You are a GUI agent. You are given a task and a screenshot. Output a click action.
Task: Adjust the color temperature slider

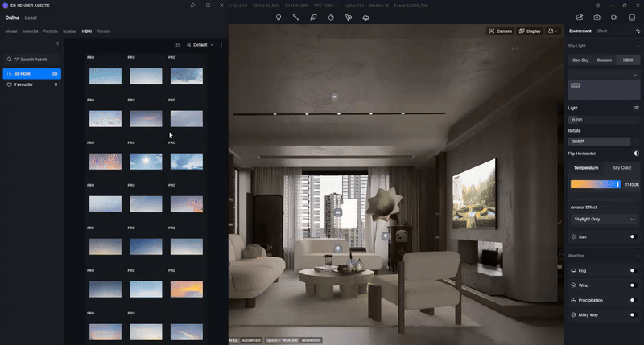coord(596,185)
